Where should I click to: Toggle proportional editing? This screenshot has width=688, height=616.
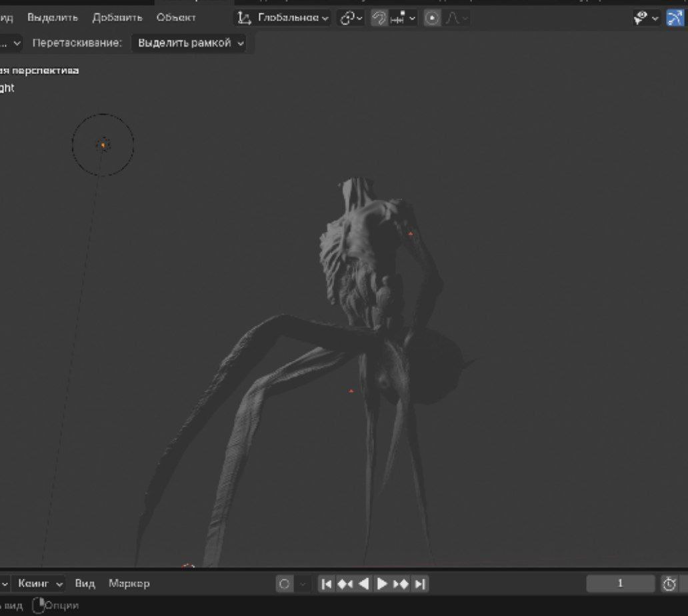(x=432, y=18)
